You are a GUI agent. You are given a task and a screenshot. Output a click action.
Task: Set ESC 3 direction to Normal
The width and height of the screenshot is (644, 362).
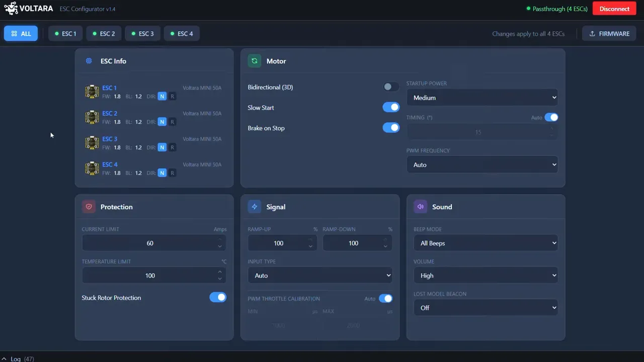point(162,147)
